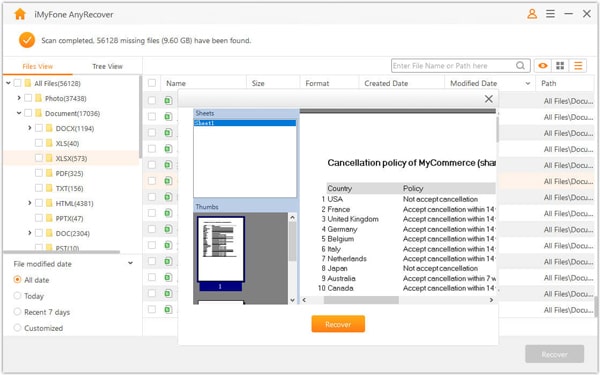Image resolution: width=600 pixels, height=375 pixels.
Task: Switch to list view icon
Action: pyautogui.click(x=578, y=66)
